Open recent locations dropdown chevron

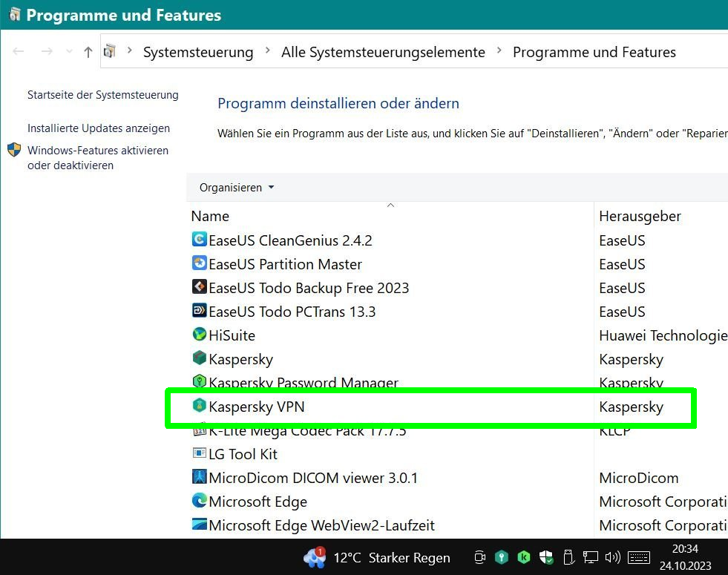69,51
